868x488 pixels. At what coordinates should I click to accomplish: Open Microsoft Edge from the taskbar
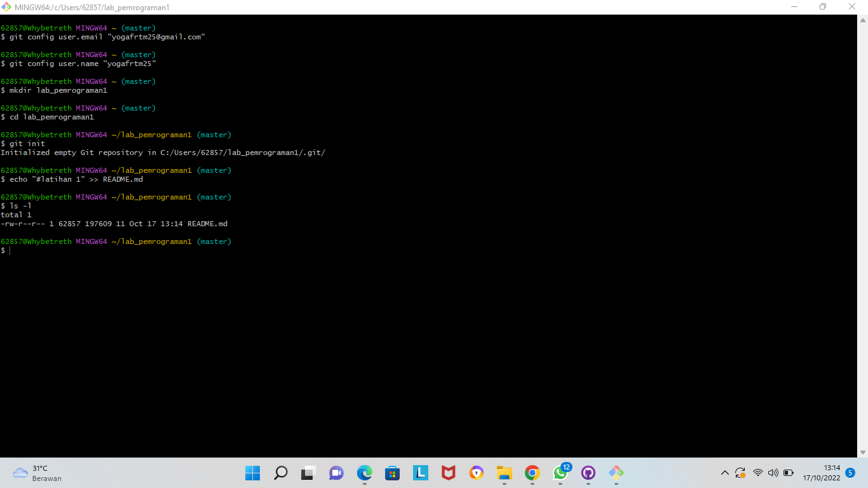364,473
